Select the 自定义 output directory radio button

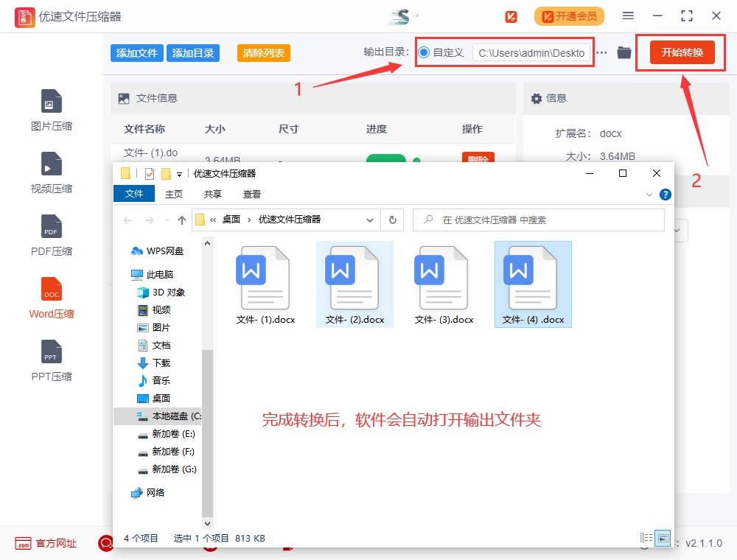coord(424,52)
